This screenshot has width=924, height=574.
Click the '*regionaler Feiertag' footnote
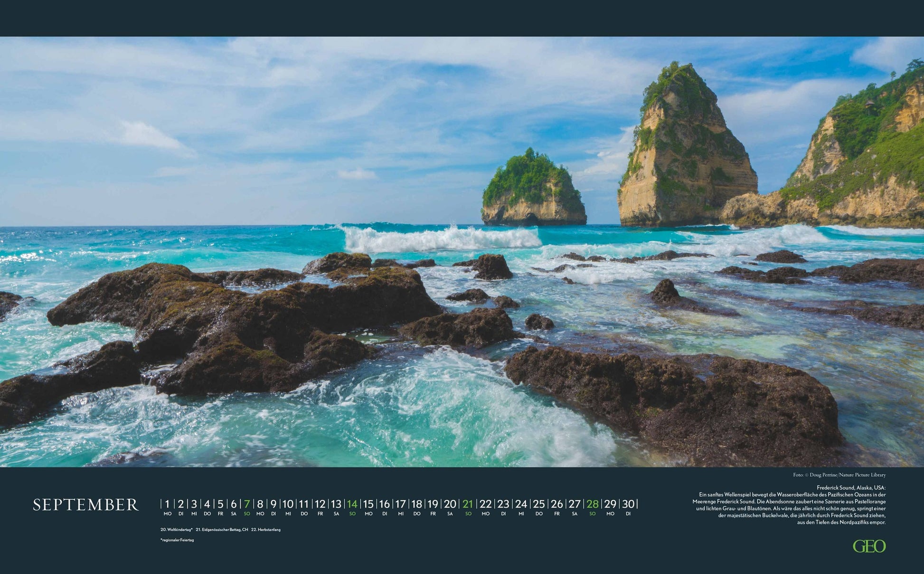point(177,540)
